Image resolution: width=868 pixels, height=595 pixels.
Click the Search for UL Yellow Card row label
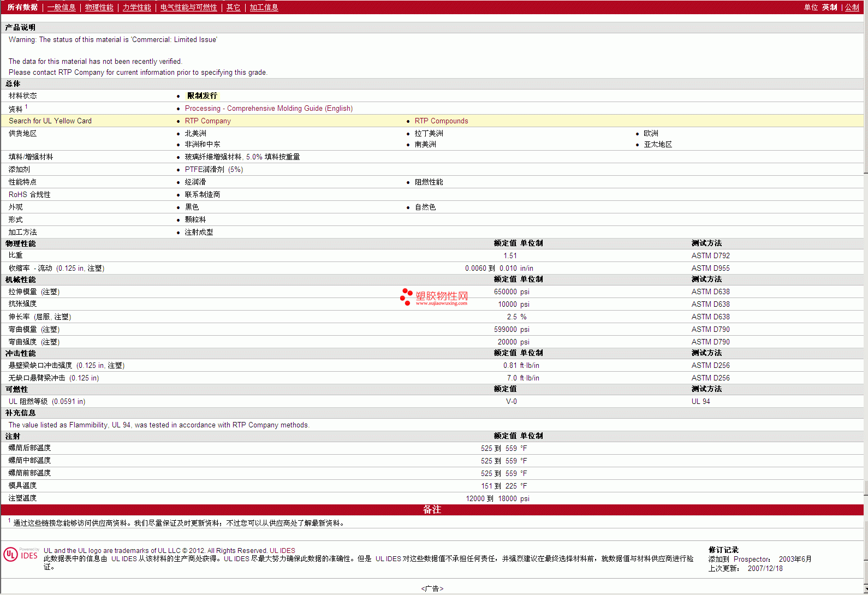[x=50, y=121]
